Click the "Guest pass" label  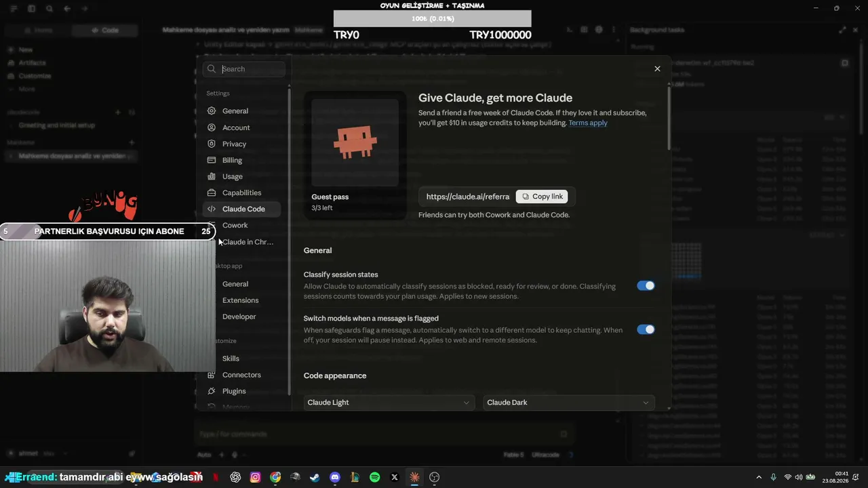[330, 197]
